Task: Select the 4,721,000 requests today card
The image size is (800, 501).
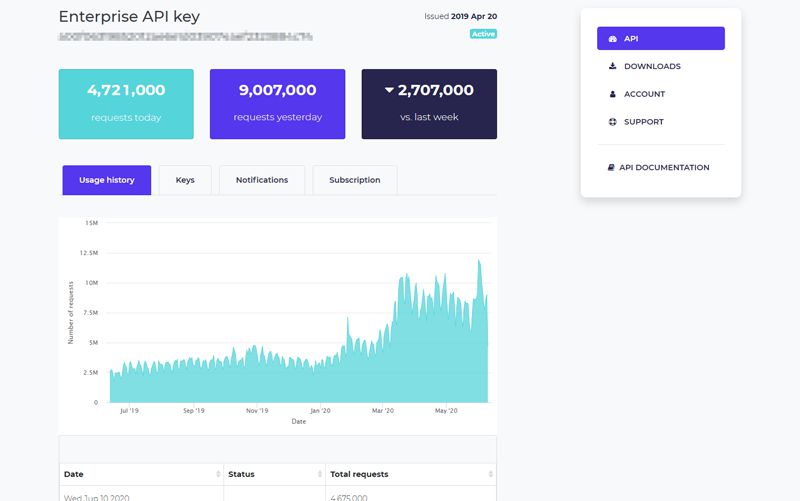Action: 126,103
